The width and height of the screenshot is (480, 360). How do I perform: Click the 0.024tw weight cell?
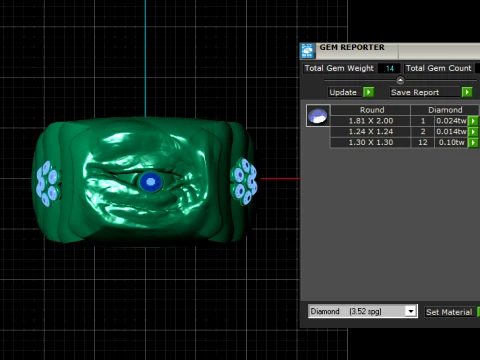click(x=451, y=121)
